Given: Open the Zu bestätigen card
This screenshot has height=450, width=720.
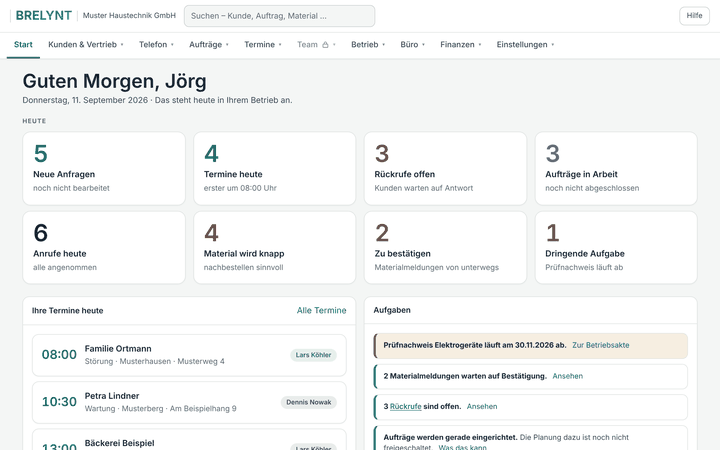Looking at the screenshot, I should [445, 248].
